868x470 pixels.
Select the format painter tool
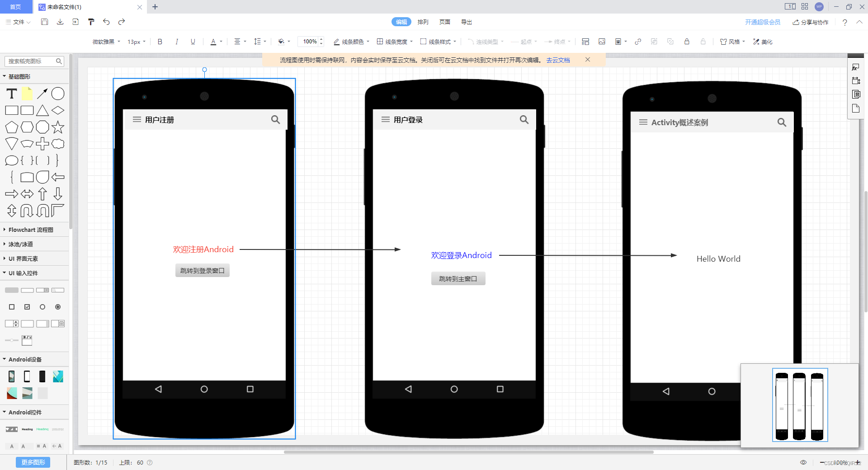coord(91,22)
